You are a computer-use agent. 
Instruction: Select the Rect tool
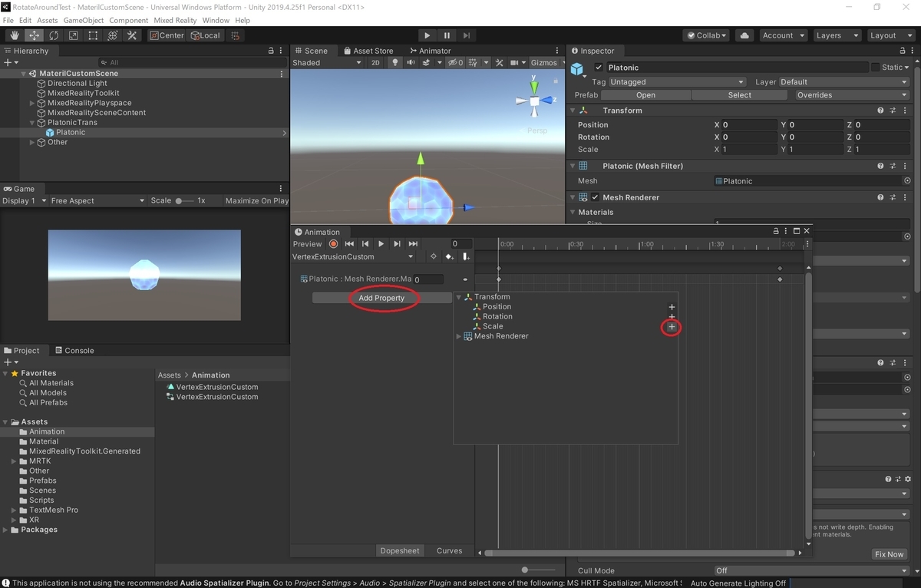(93, 35)
